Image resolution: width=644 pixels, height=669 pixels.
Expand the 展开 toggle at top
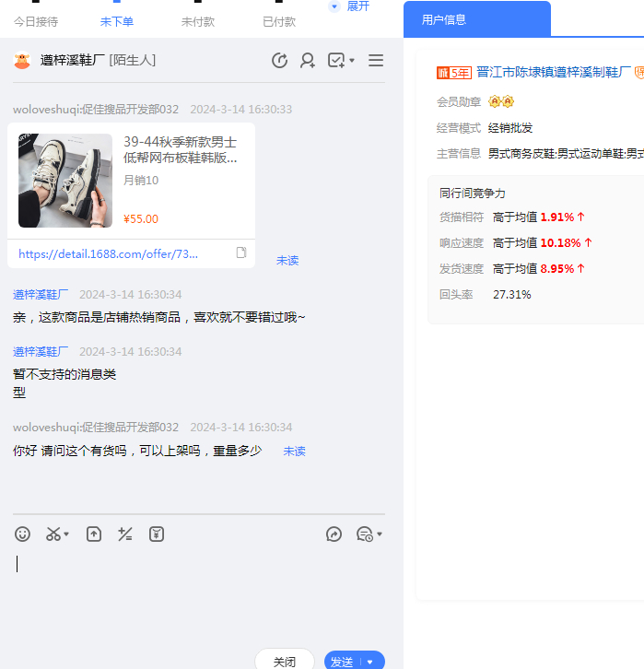[x=349, y=6]
